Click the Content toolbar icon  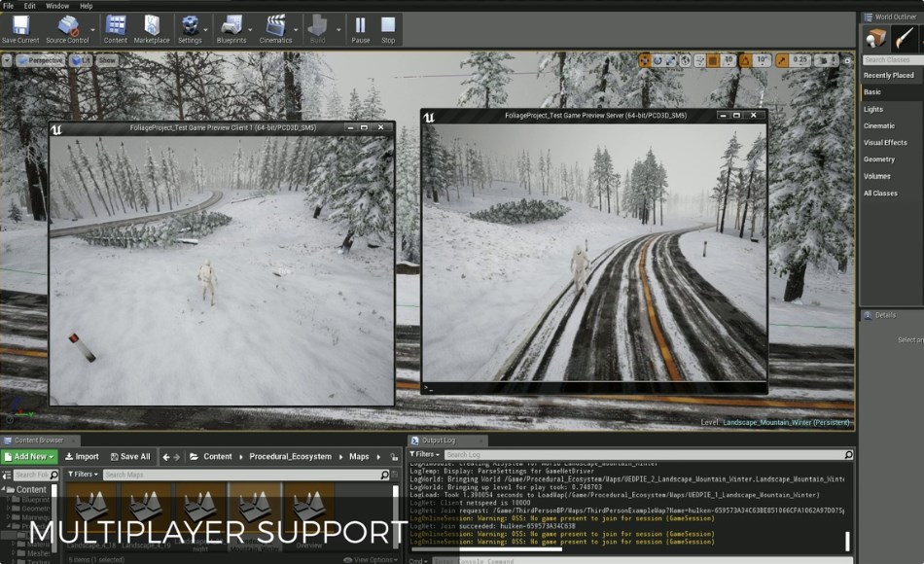[x=115, y=28]
